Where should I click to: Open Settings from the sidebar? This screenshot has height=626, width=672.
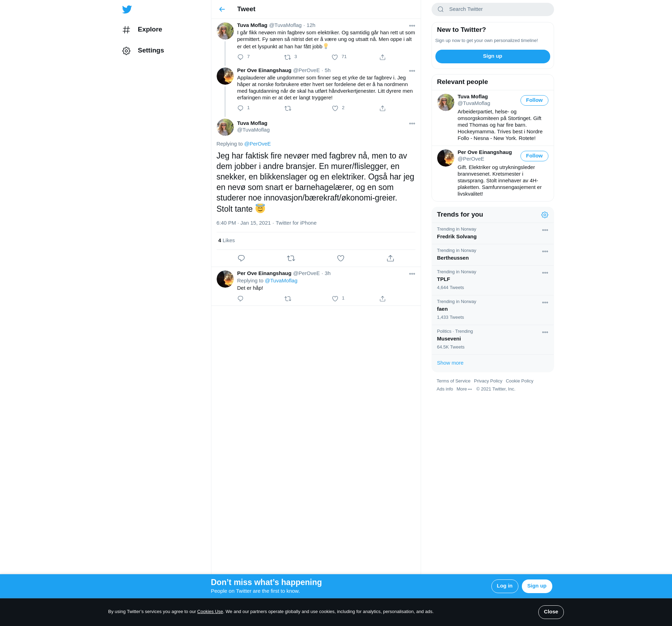click(x=143, y=50)
